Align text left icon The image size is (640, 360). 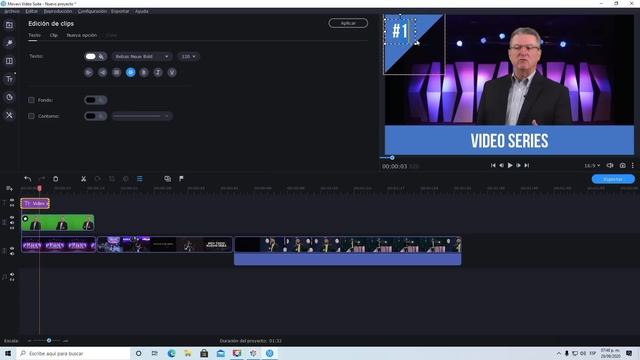[89, 72]
